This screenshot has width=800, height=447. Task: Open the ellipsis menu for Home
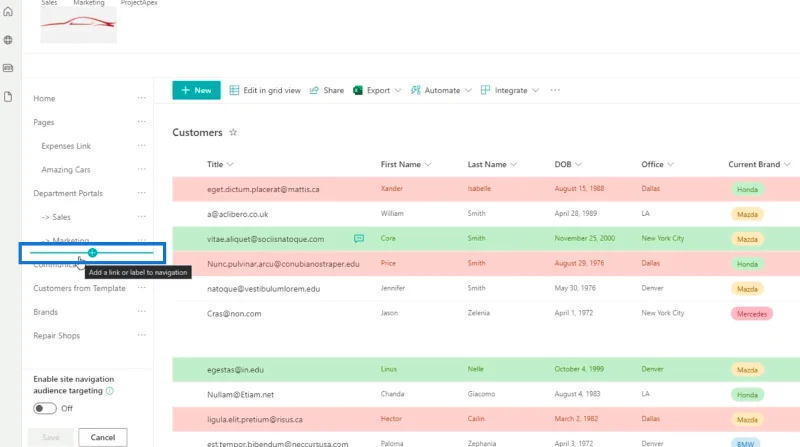(x=141, y=98)
